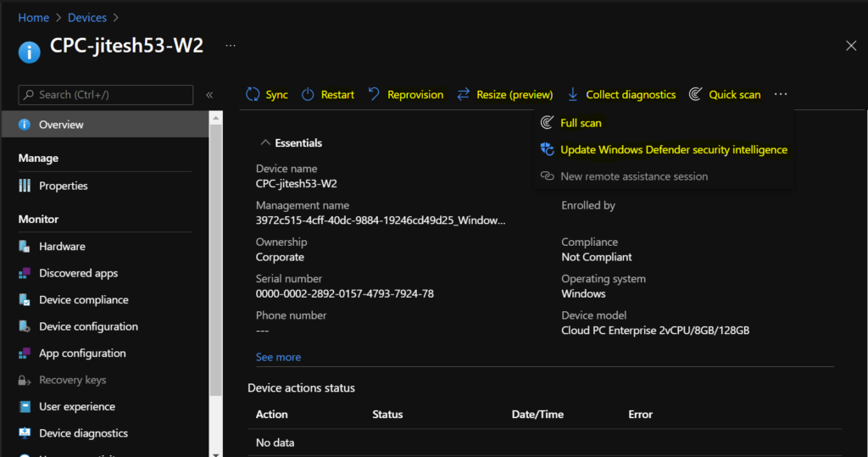Select New remote assistance session
The width and height of the screenshot is (868, 457).
click(634, 176)
